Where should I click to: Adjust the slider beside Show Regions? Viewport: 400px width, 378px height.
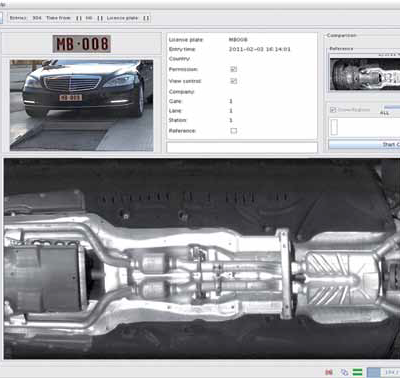392,107
